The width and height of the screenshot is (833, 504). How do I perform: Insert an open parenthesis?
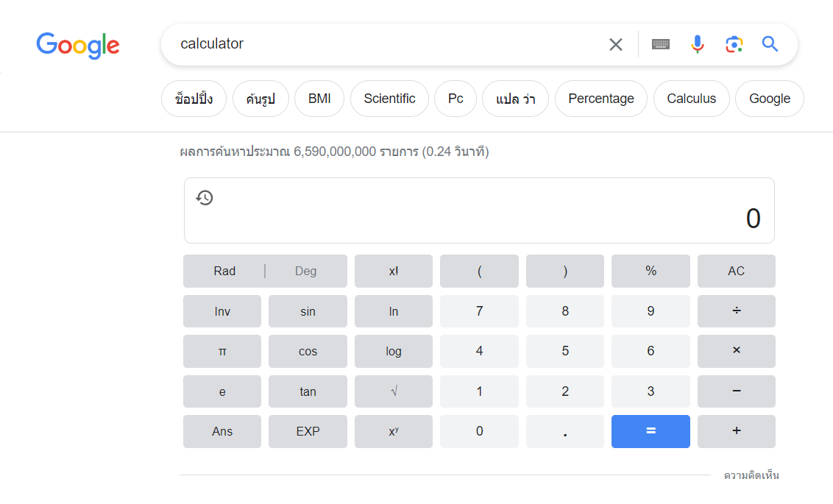coord(479,271)
